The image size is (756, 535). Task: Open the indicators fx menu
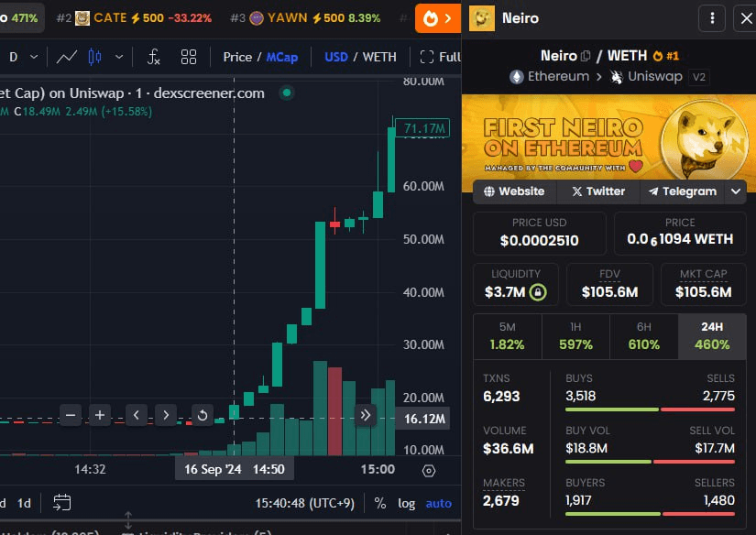[x=153, y=57]
